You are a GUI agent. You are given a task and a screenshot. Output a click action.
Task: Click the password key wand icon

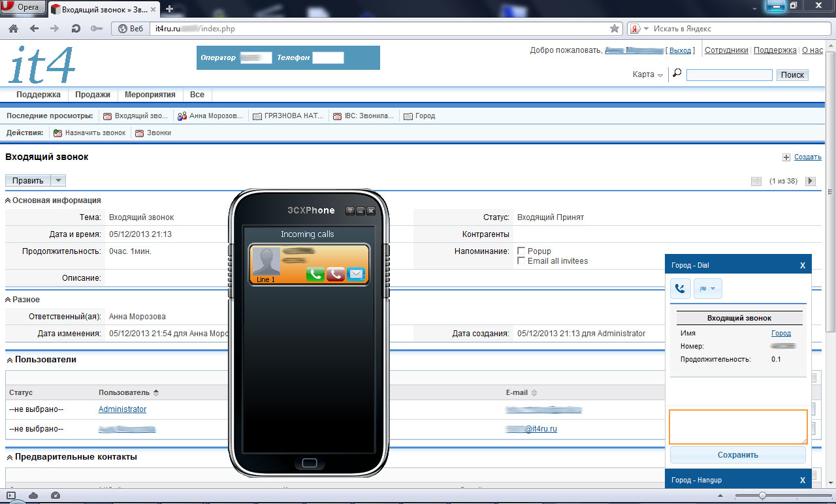pos(97,29)
